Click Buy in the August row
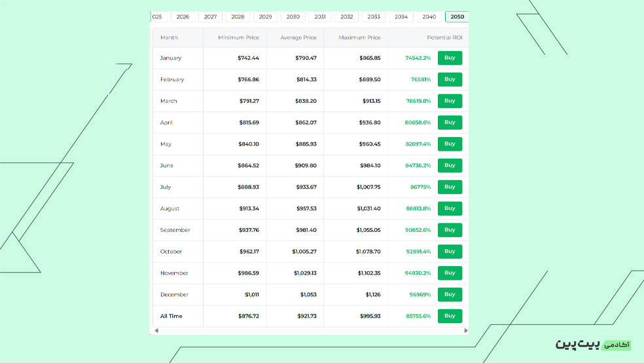644x363 pixels. pos(450,208)
